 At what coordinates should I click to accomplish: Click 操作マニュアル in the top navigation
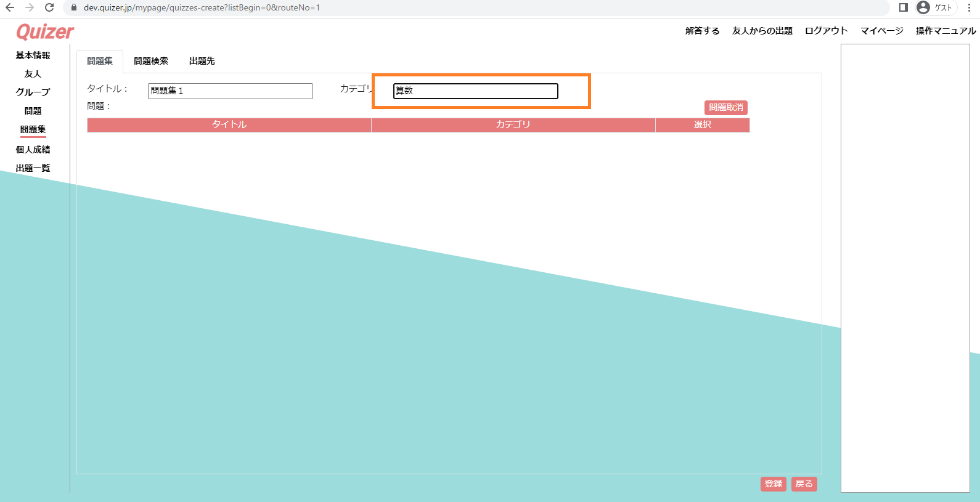tap(945, 31)
